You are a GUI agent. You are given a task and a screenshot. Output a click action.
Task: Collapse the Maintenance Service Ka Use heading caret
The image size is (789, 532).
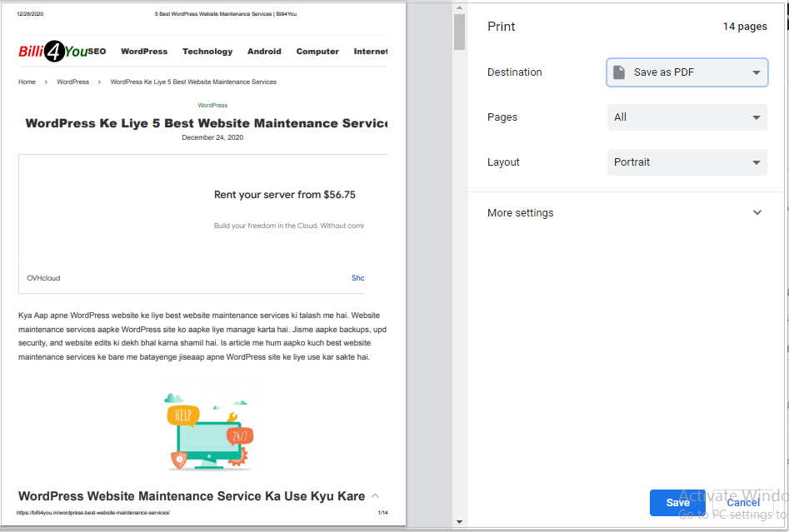pos(375,496)
